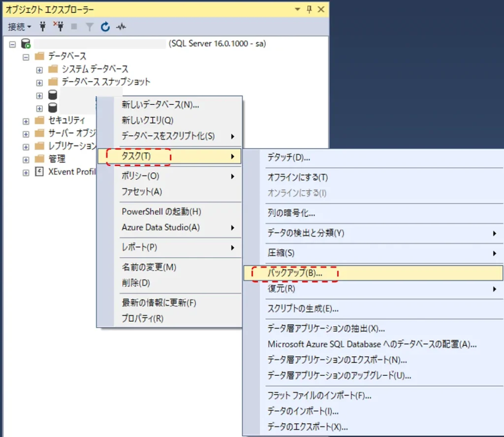Viewport: 504px width, 437px height.
Task: Choose デタッチ(D)... in the submenu
Action: point(288,158)
